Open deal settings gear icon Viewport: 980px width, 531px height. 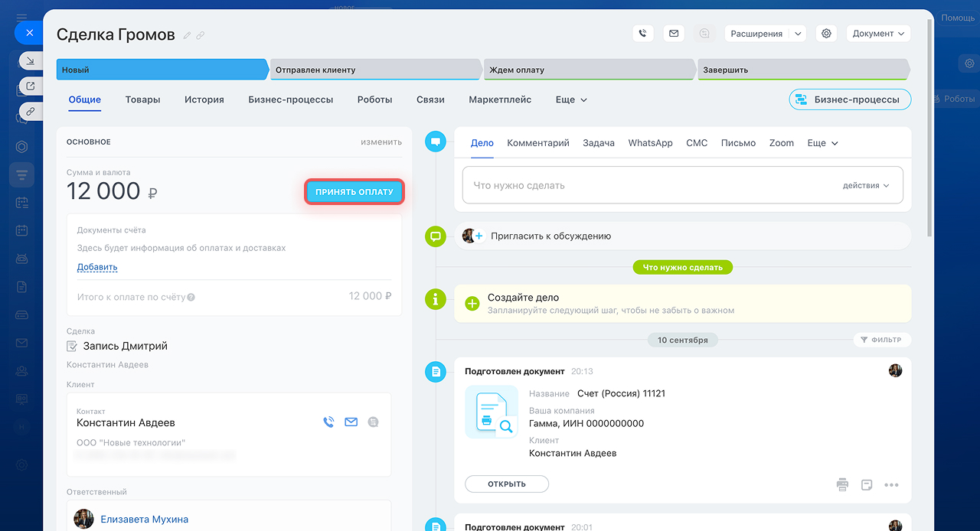(x=825, y=34)
